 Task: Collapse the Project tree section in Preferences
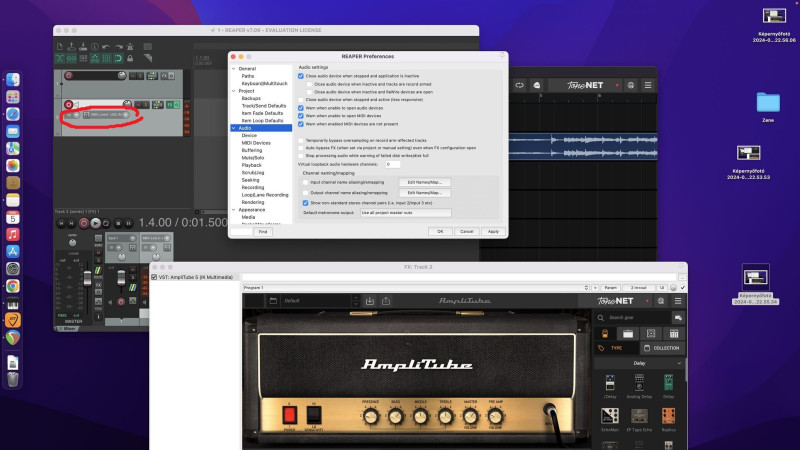tap(234, 91)
